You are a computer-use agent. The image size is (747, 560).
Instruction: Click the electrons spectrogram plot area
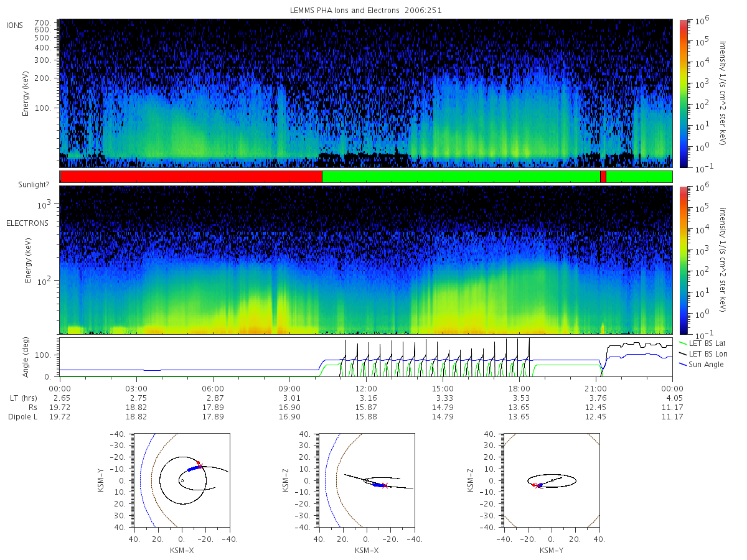[366, 259]
